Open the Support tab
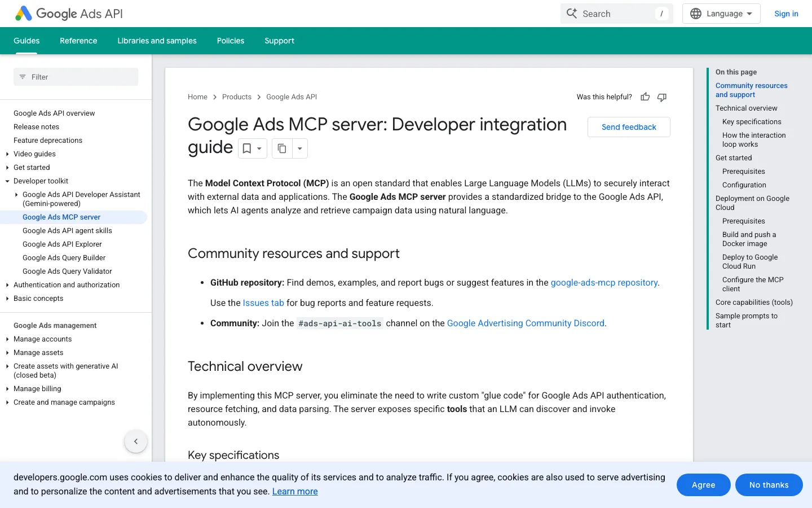 (280, 41)
